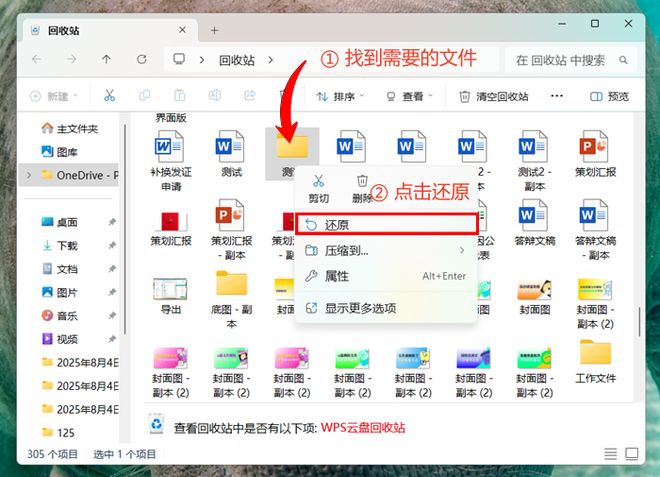Open Home (主文件夹) in the sidebar
Screen dimensions: 660x477
69,128
